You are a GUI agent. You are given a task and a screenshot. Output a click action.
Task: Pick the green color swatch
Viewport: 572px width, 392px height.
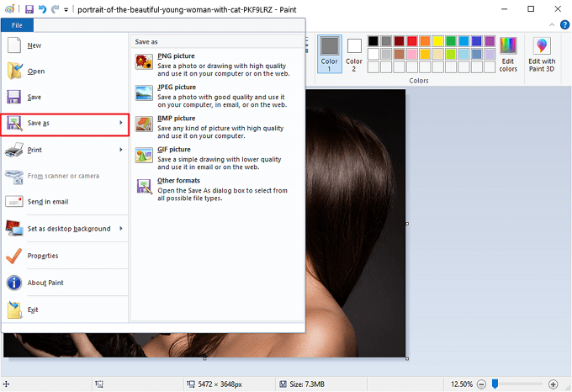pos(451,41)
